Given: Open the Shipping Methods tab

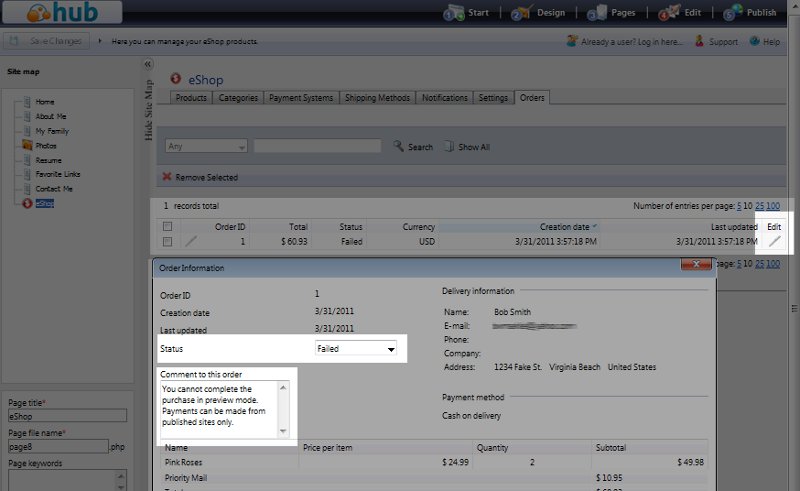Looking at the screenshot, I should click(377, 98).
